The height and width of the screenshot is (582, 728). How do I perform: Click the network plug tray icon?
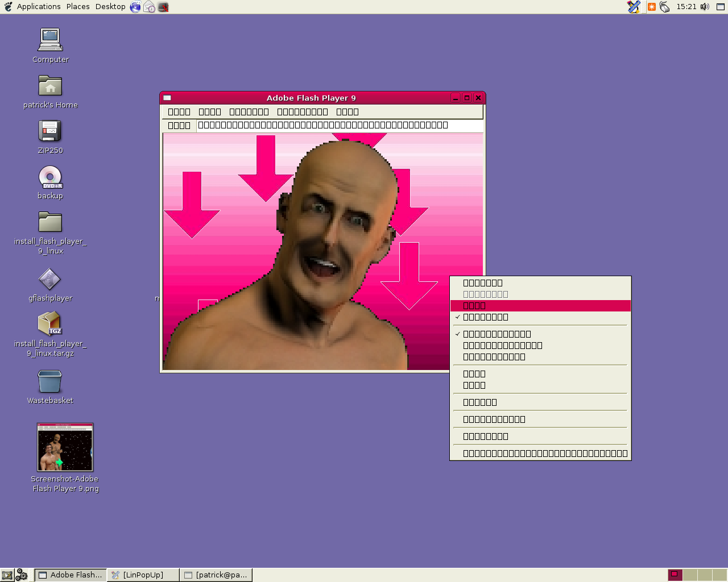click(x=665, y=7)
